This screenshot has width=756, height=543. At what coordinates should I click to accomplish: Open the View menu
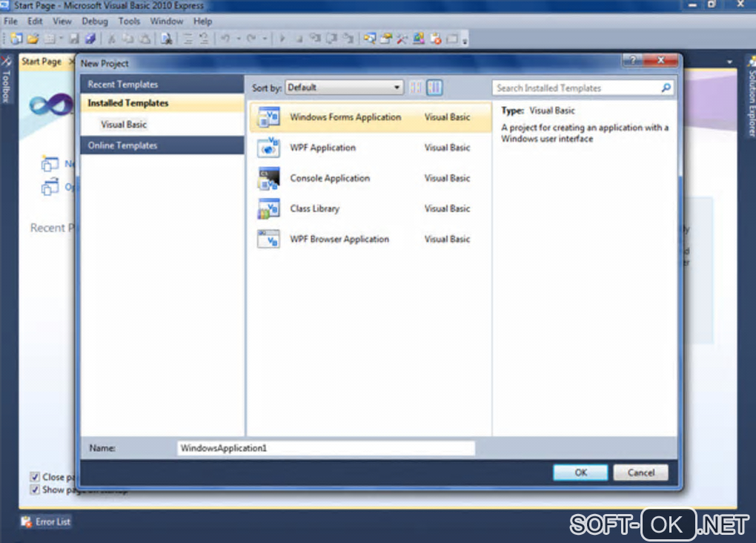62,22
